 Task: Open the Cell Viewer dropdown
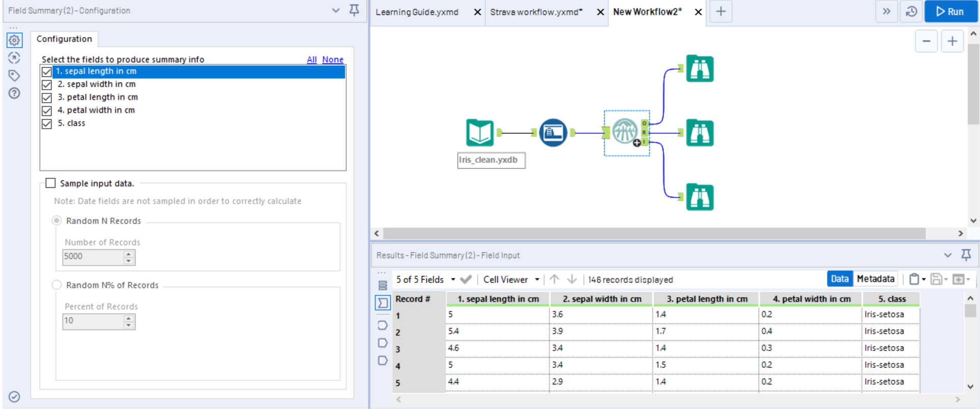[537, 279]
